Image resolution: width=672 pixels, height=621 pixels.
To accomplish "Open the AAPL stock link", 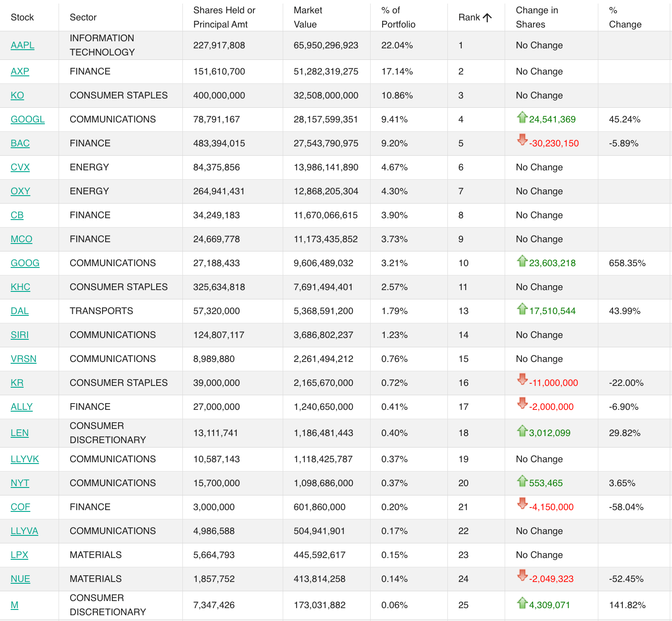I will [x=23, y=45].
